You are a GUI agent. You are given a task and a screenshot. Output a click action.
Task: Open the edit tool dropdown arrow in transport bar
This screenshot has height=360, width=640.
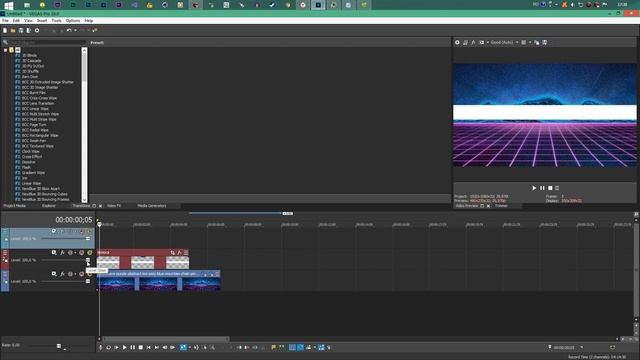pyautogui.click(x=189, y=347)
